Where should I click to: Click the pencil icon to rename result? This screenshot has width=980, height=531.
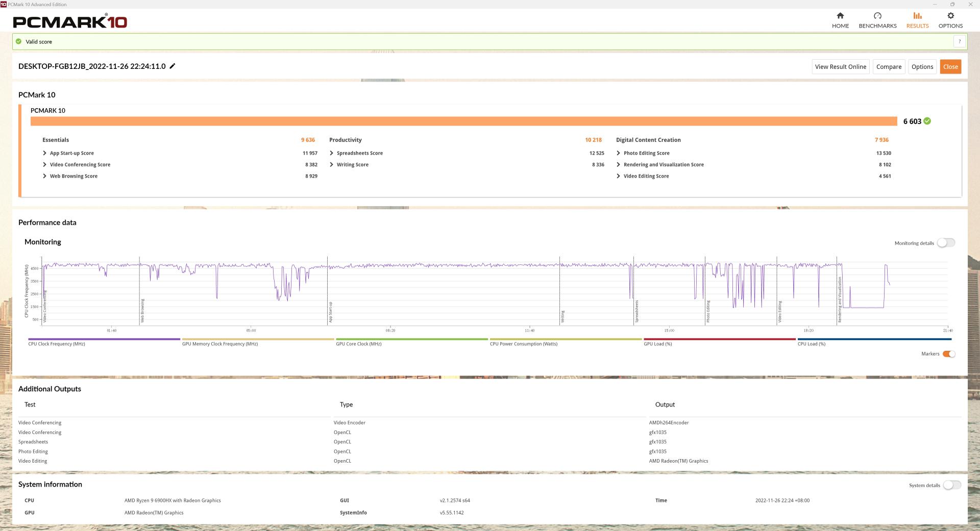[x=173, y=66]
